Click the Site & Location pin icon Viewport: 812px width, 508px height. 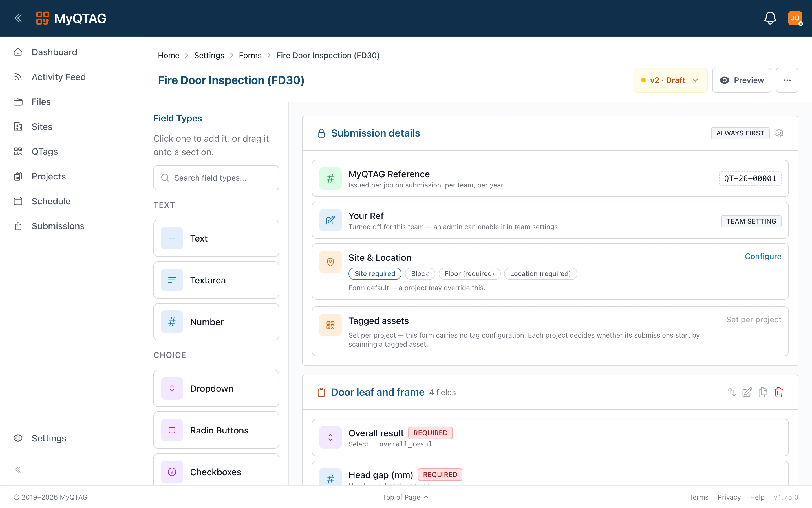click(x=330, y=262)
